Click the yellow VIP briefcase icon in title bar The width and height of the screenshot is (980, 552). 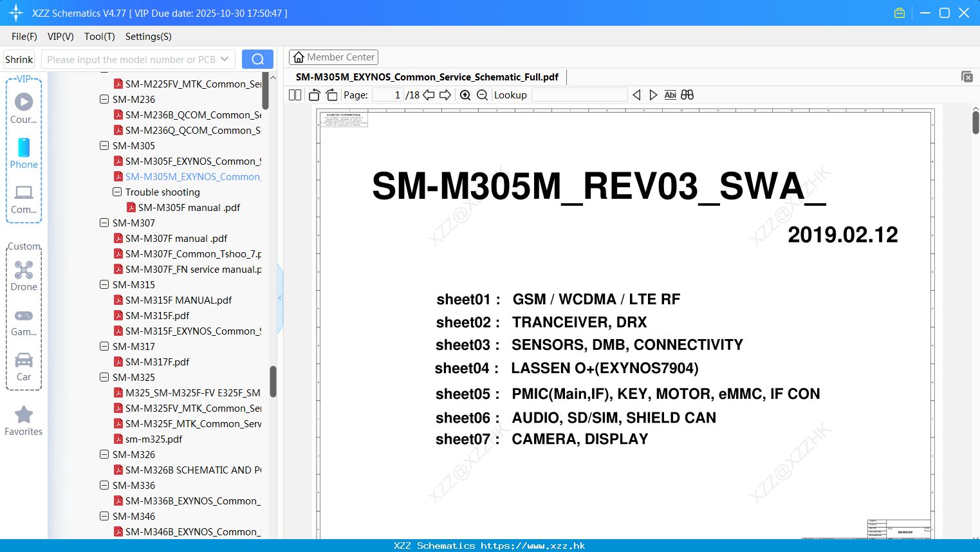click(900, 13)
